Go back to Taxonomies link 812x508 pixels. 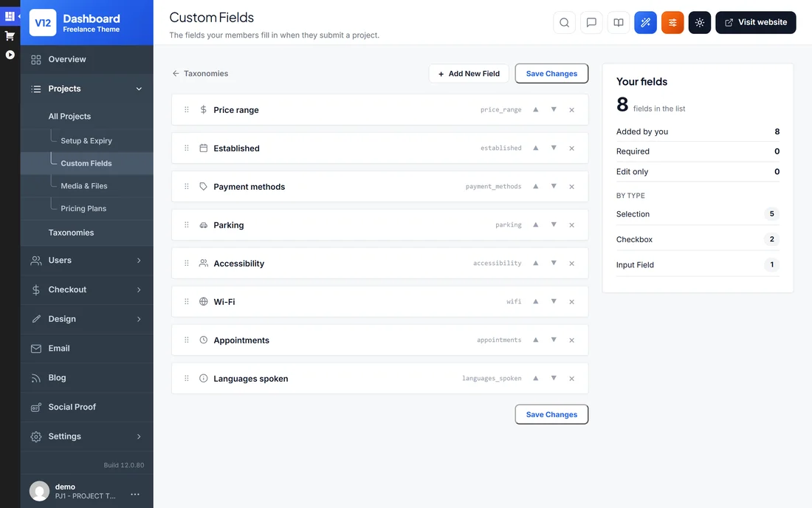tap(200, 74)
